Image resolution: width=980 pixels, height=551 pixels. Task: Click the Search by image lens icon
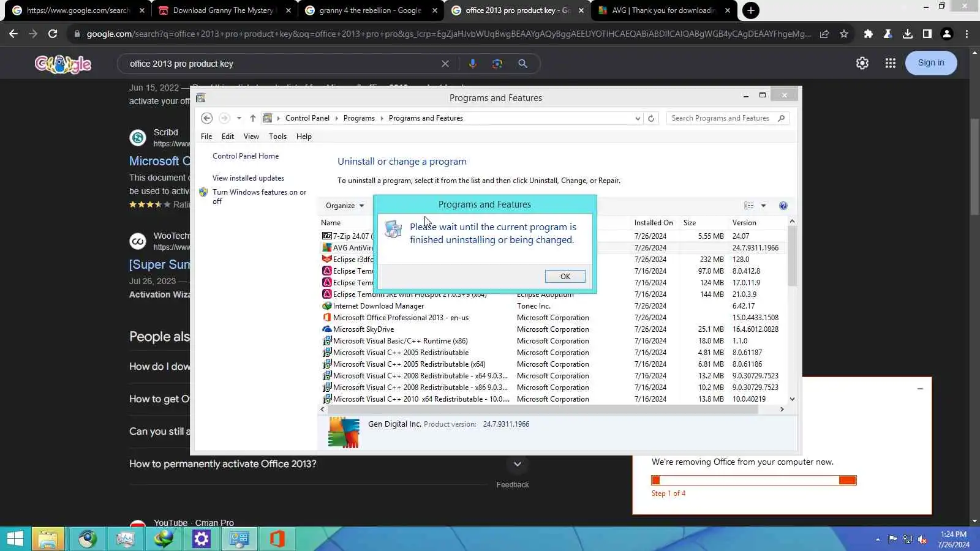(497, 64)
